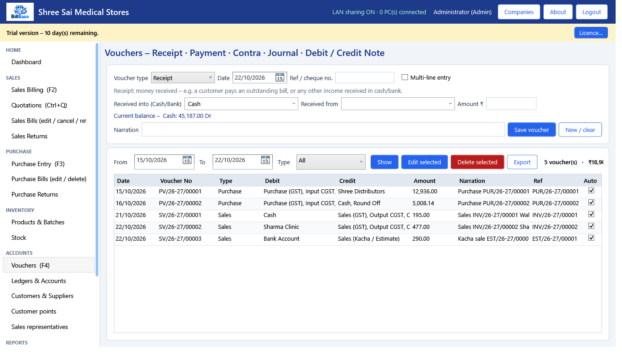Toggle Auto checkbox for SV/26-27/00001

(591, 214)
